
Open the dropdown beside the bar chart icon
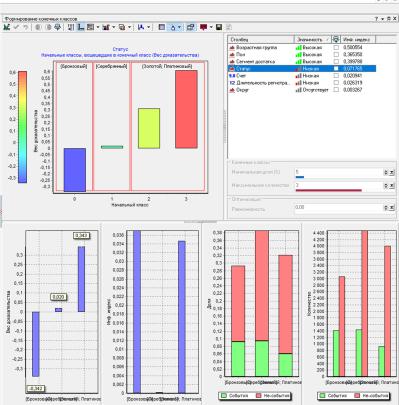(114, 28)
